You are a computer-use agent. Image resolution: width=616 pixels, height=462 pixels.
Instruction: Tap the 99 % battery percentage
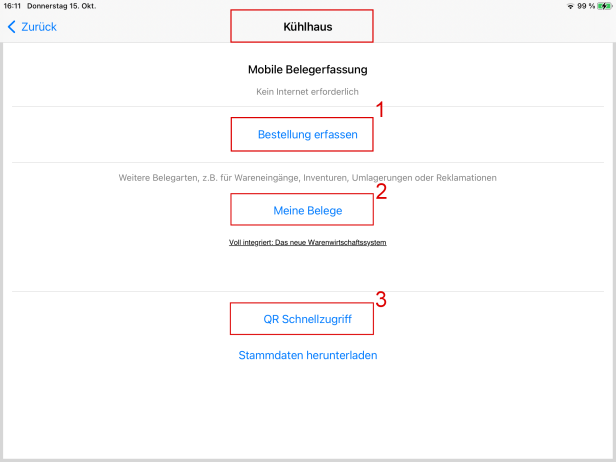tap(586, 6)
